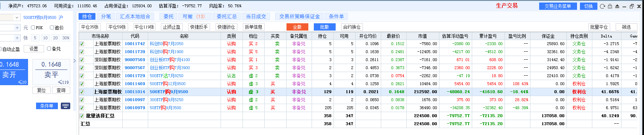The image size is (644, 135).
Task: Uncheck the row checkbox for code 10010979
Action: point(82,108)
